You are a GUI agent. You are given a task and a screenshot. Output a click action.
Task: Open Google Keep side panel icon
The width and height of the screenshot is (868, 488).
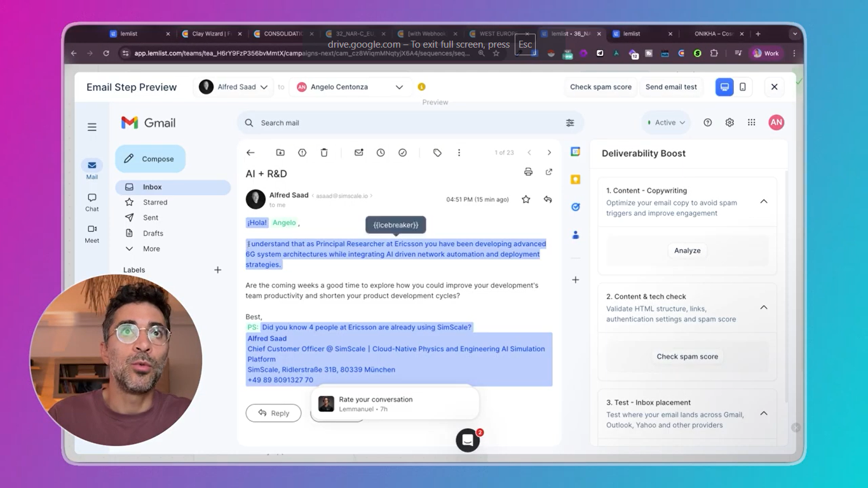(576, 180)
